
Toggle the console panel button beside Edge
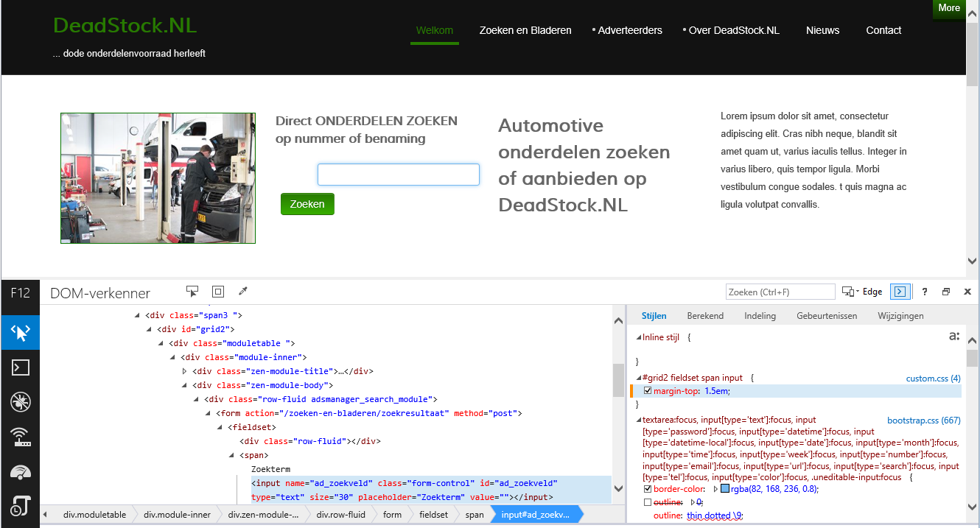tap(899, 292)
